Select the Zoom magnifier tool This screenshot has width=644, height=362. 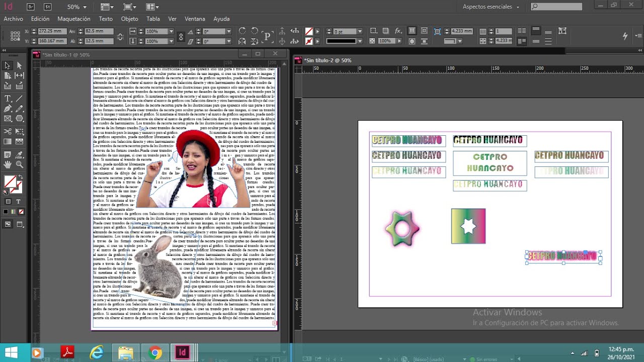pos(20,164)
